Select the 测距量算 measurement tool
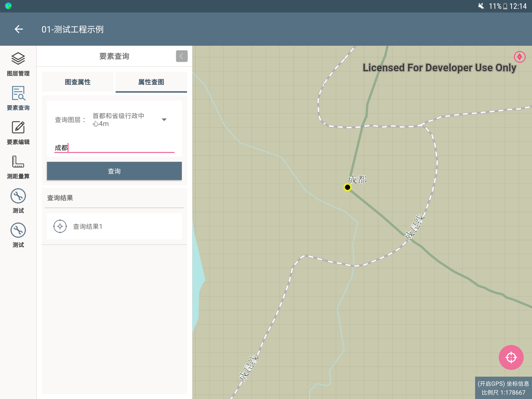This screenshot has height=399, width=532. coord(18,162)
